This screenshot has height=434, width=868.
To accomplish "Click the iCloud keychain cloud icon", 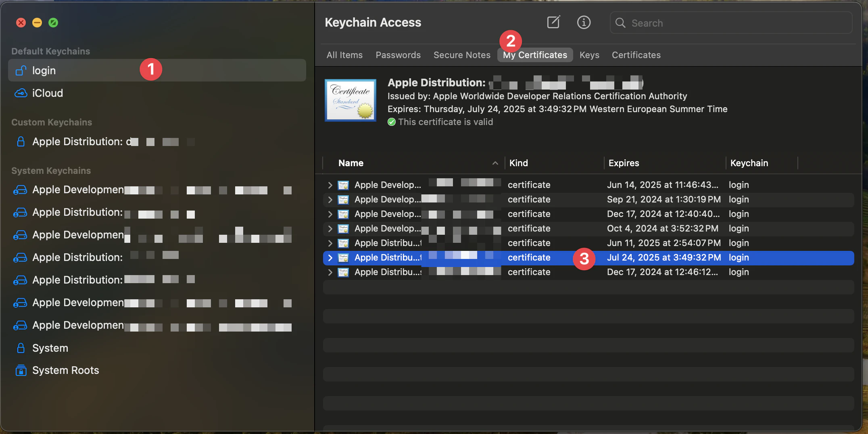I will (x=21, y=93).
